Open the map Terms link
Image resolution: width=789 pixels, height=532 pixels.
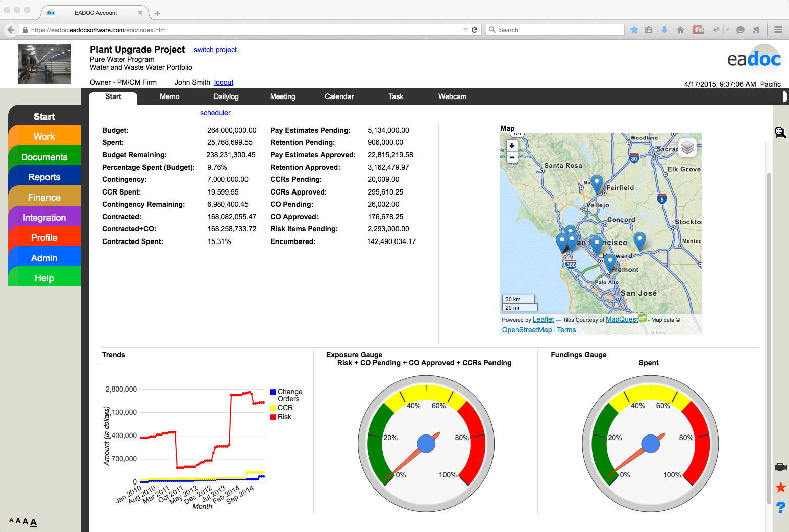(x=566, y=330)
